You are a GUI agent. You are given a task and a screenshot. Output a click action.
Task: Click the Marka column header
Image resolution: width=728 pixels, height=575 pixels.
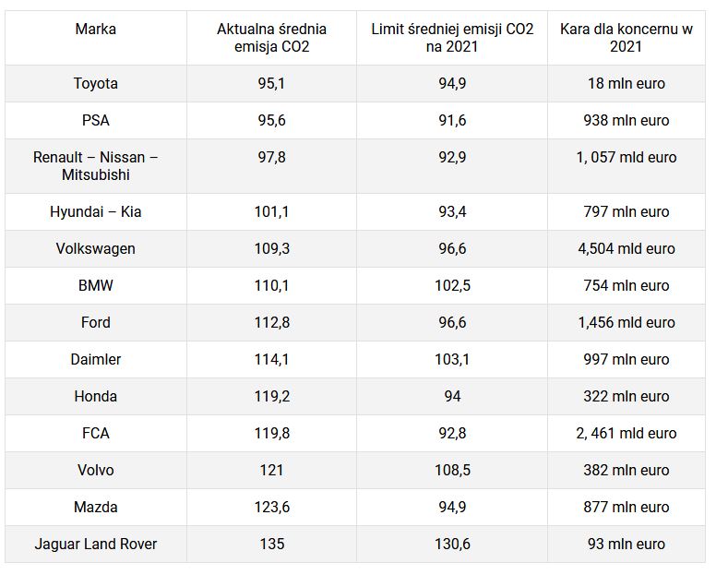pyautogui.click(x=96, y=30)
